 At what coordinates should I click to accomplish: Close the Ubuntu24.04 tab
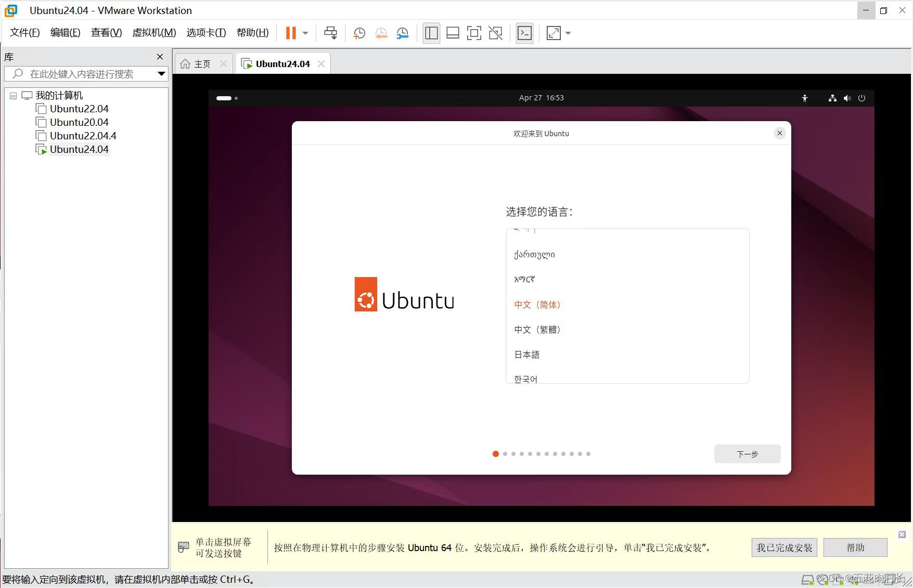321,63
